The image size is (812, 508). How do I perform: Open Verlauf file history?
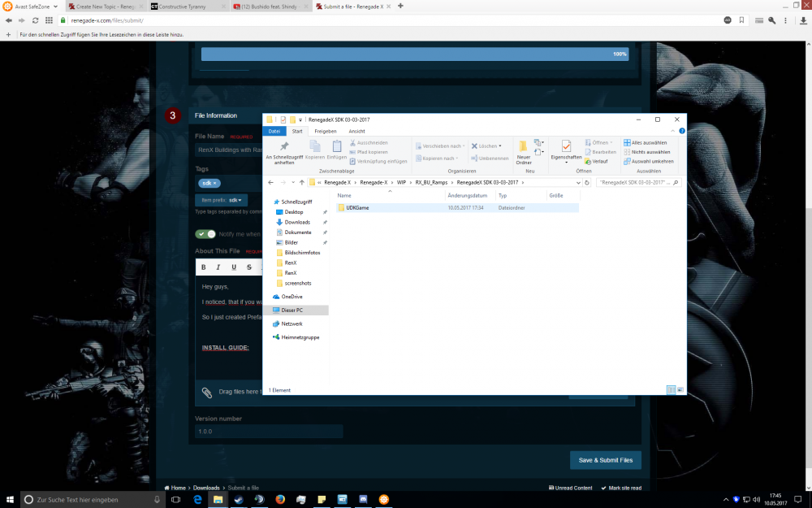click(x=596, y=161)
